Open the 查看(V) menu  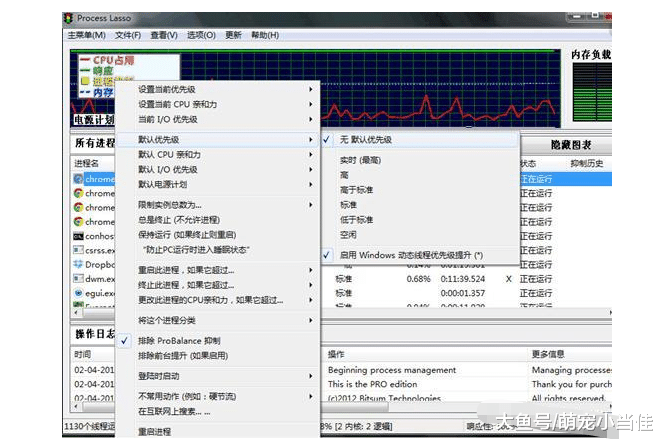point(164,35)
